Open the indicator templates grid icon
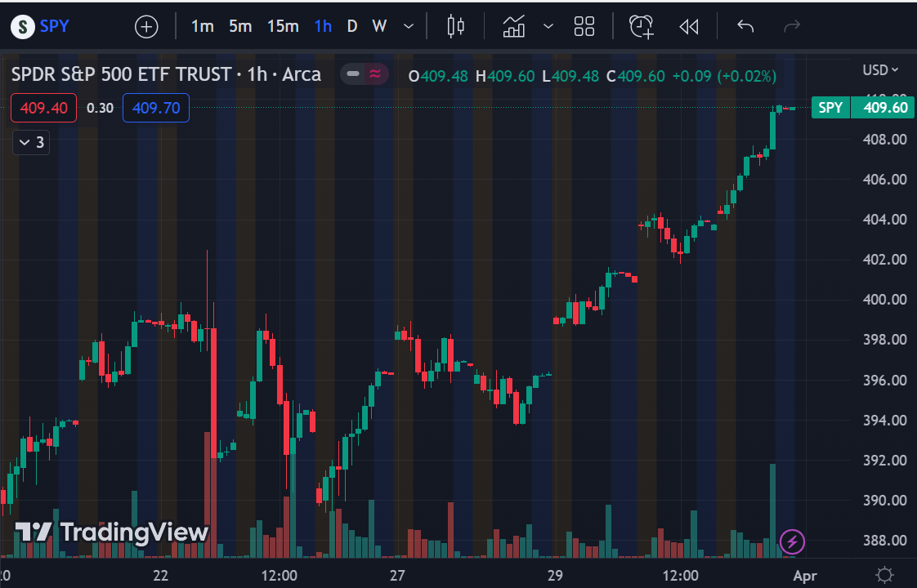 (x=584, y=26)
